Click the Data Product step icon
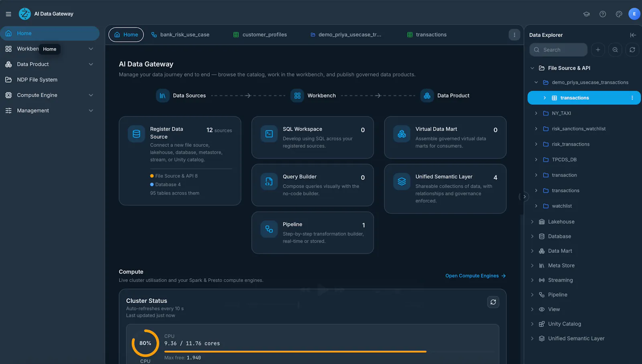642x364 pixels. [x=427, y=96]
